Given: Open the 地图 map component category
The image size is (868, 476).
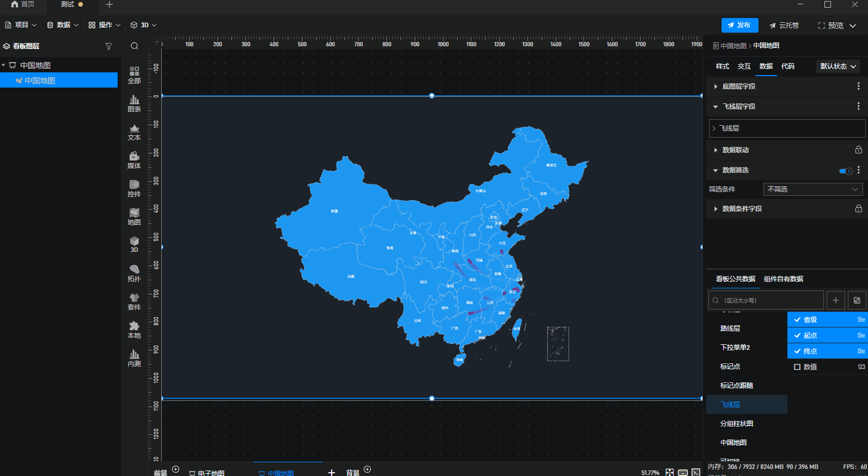Looking at the screenshot, I should click(134, 217).
